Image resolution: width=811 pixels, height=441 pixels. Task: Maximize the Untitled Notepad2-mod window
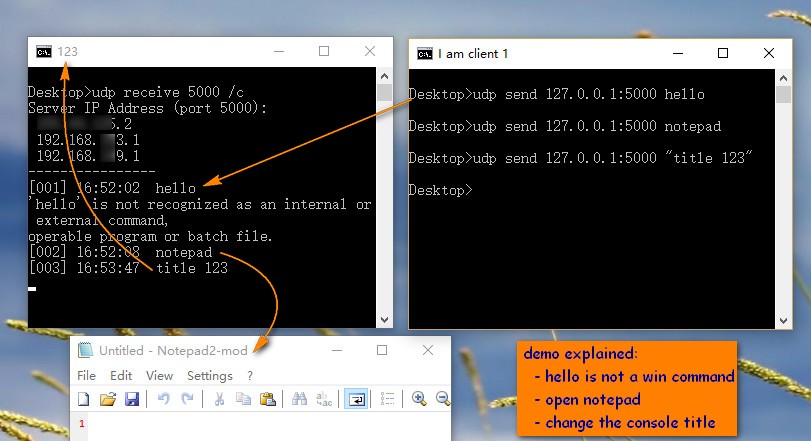(x=382, y=351)
